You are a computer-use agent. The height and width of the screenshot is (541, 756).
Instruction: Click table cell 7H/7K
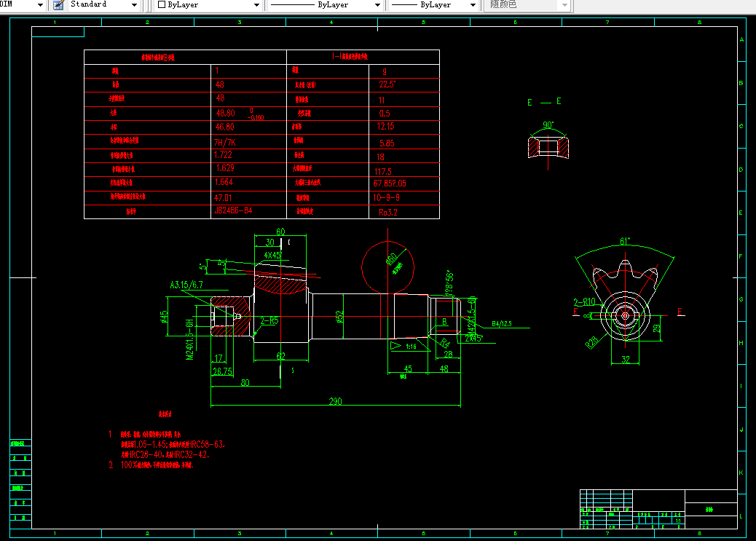224,142
